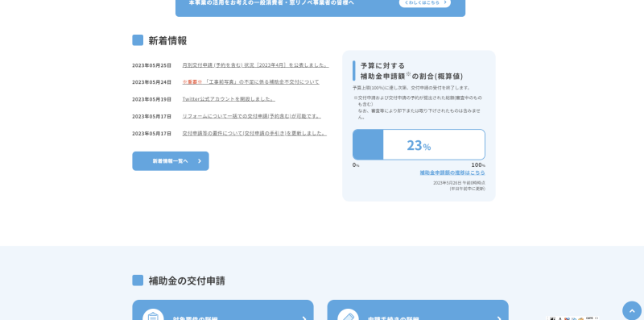The image size is (644, 320).
Task: Open the くわしくはこちら details button
Action: [425, 2]
